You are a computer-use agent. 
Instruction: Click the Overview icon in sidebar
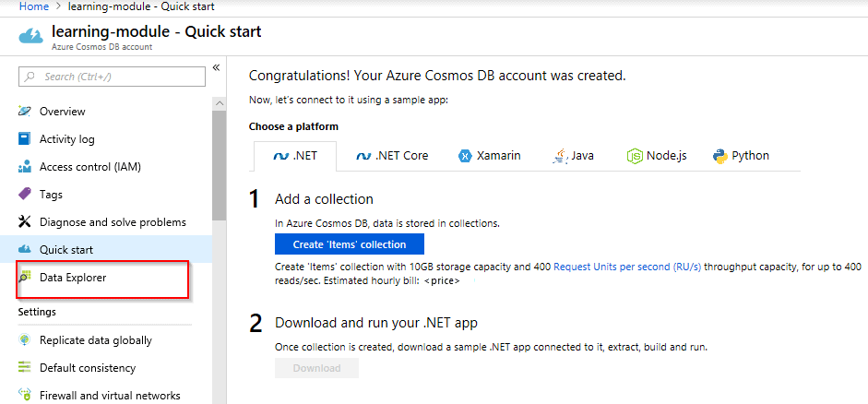click(25, 112)
